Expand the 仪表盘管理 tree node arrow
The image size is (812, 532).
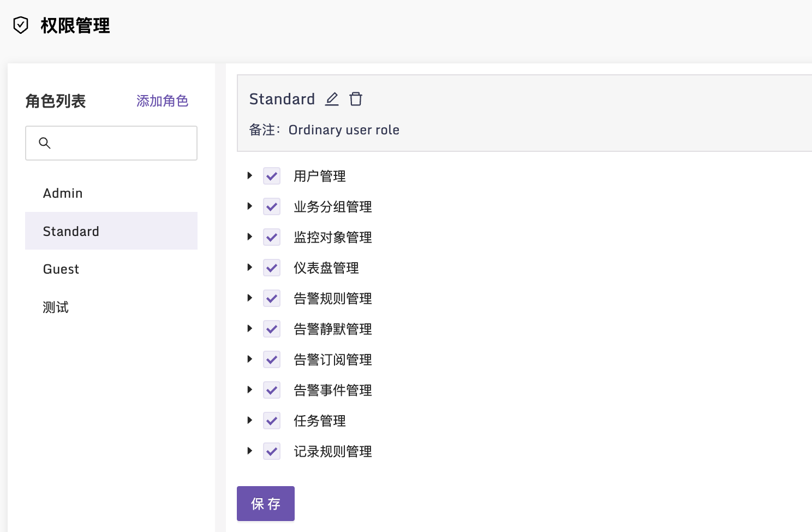coord(249,267)
